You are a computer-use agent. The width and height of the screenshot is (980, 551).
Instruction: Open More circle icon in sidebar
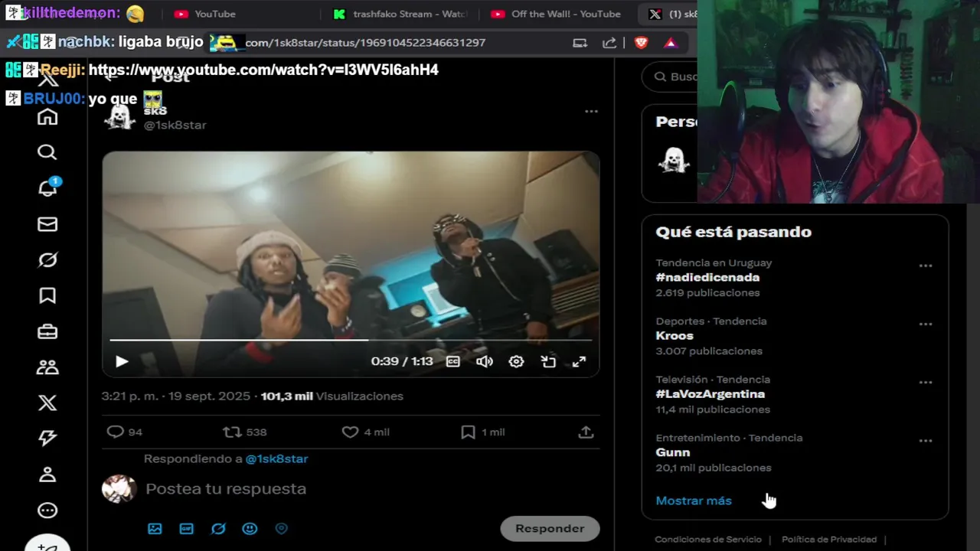pyautogui.click(x=47, y=510)
